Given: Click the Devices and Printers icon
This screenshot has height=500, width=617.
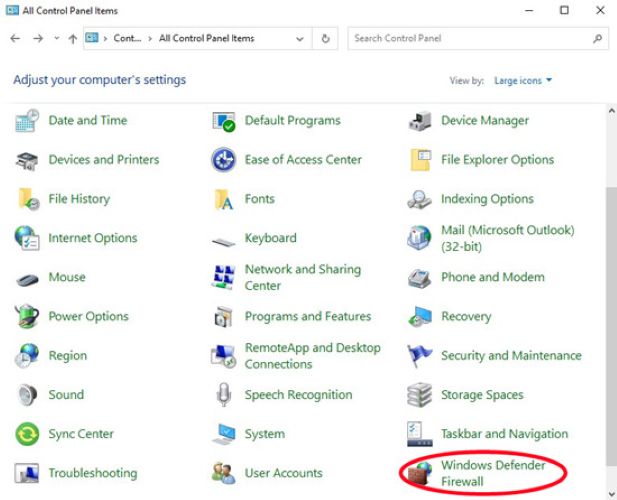Looking at the screenshot, I should pos(27,161).
